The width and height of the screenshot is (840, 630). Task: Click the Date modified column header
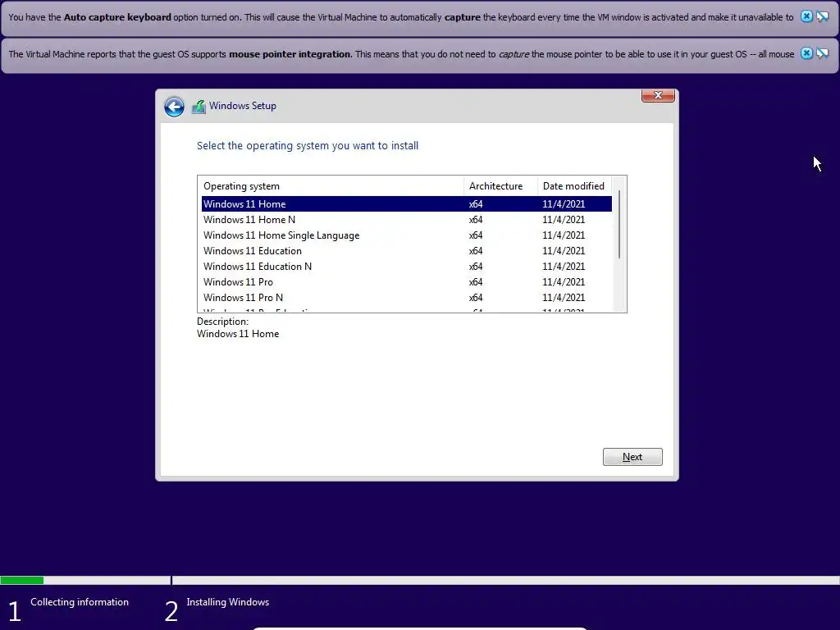[x=574, y=186]
